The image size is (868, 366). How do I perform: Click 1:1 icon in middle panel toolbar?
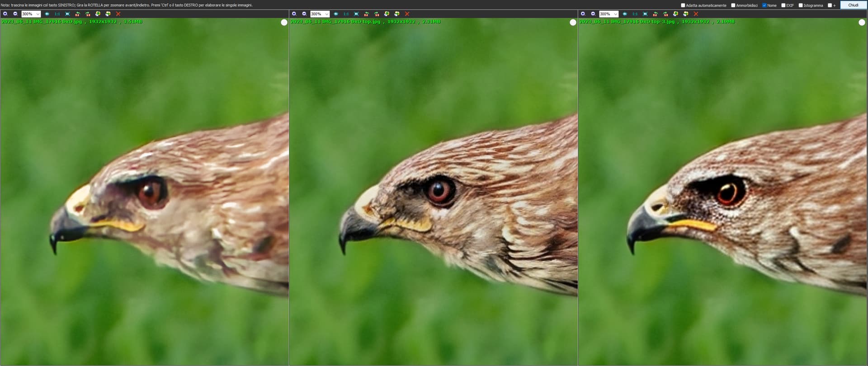click(346, 14)
